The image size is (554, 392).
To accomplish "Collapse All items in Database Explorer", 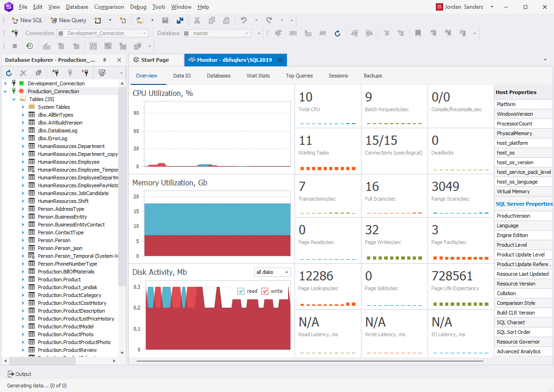I will (38, 72).
